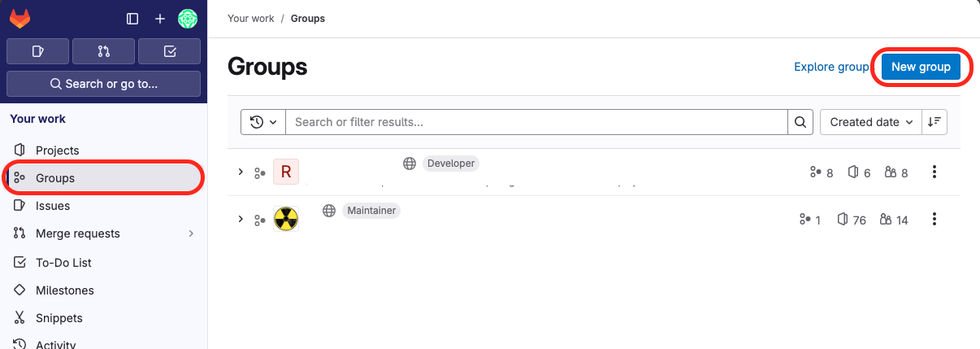Open the Explore groups link

coord(831,67)
